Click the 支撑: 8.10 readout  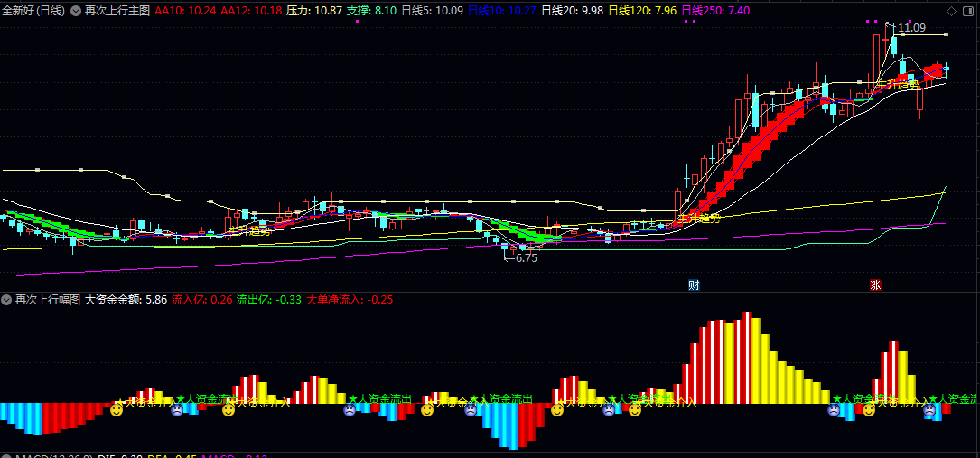click(372, 11)
